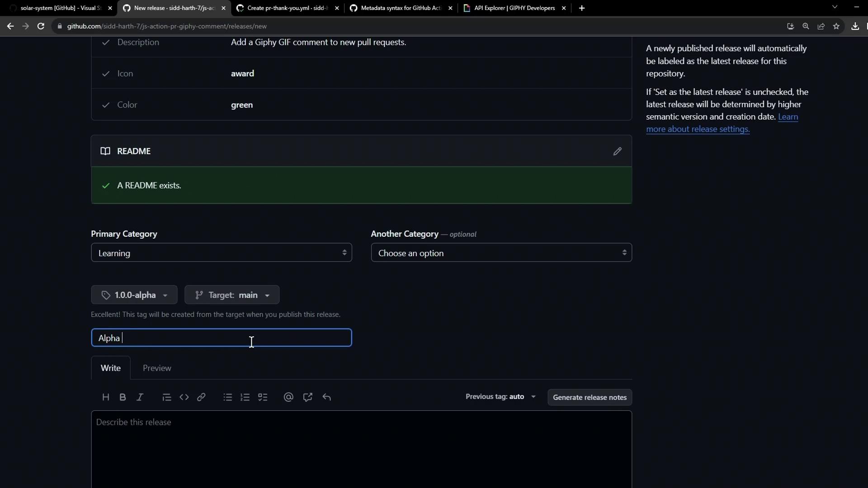The image size is (868, 488).
Task: Open the API Explorer GIPHY Developers tab
Action: tap(514, 8)
